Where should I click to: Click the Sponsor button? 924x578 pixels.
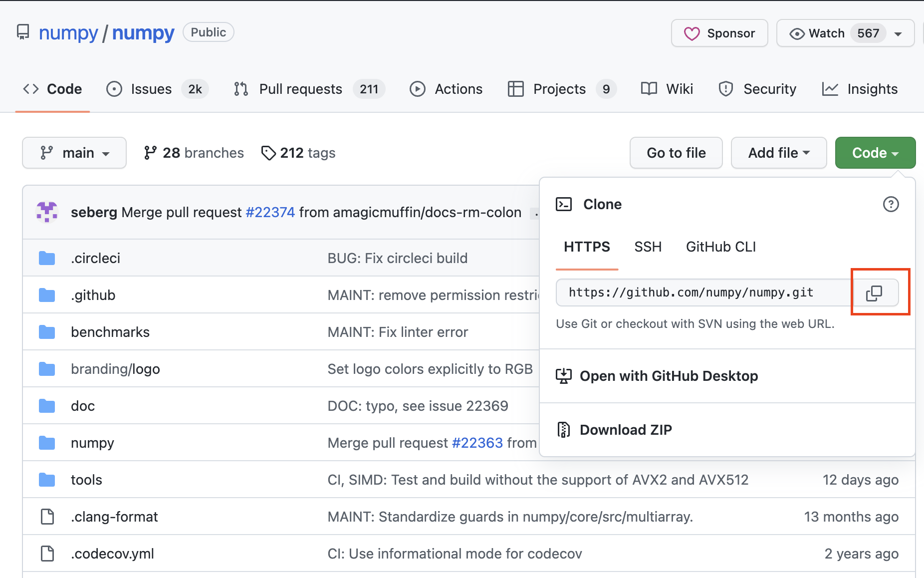719,33
